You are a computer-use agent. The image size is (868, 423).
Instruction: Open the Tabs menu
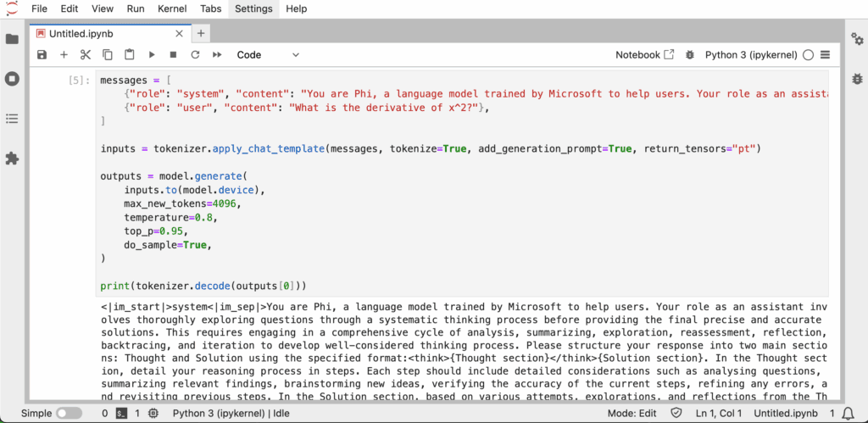click(210, 8)
